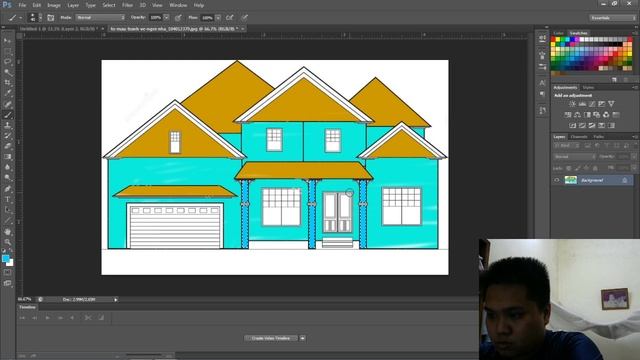640x360 pixels.
Task: Open the layer blend mode dropdown
Action: pos(575,156)
